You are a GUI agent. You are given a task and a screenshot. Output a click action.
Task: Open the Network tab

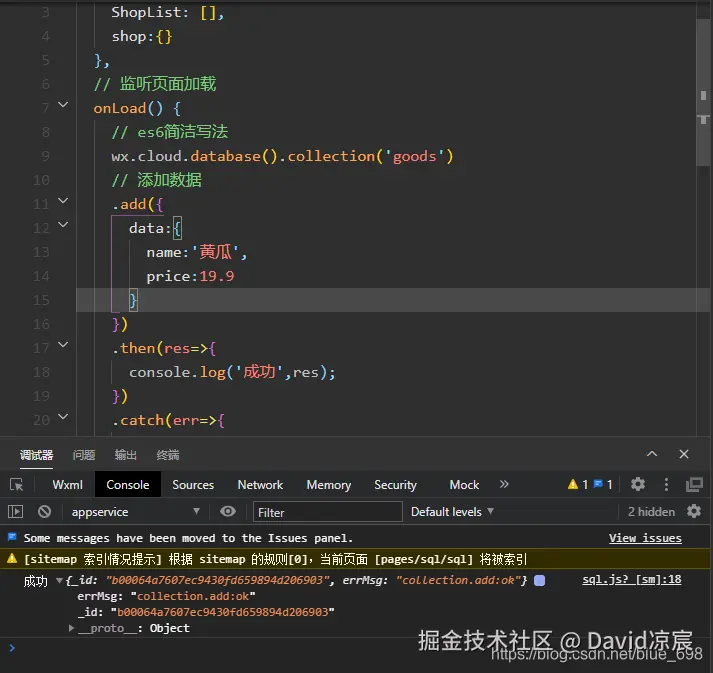(x=260, y=485)
